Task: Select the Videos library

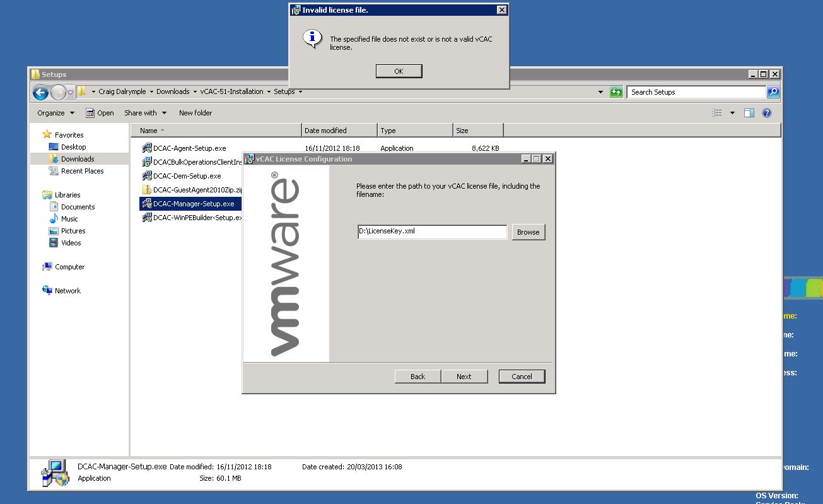Action: coord(71,243)
